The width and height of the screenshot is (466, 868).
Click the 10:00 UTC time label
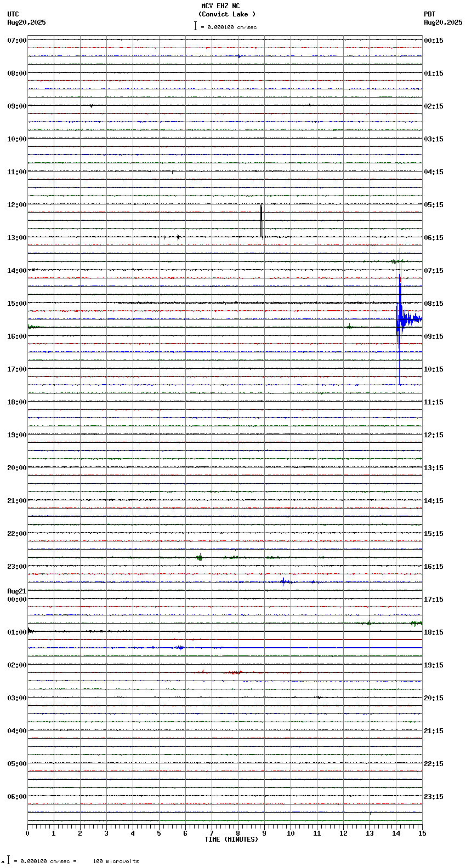pos(17,139)
